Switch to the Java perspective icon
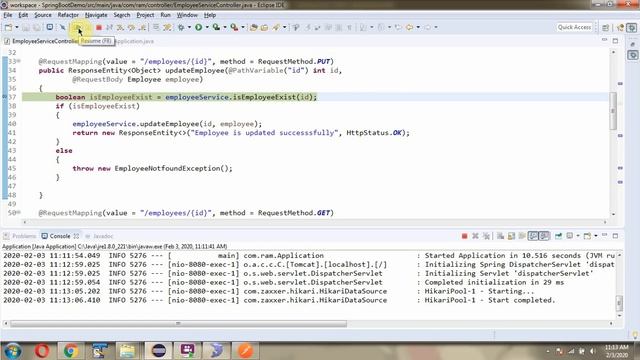Image resolution: width=640 pixels, height=360 pixels. (620, 27)
